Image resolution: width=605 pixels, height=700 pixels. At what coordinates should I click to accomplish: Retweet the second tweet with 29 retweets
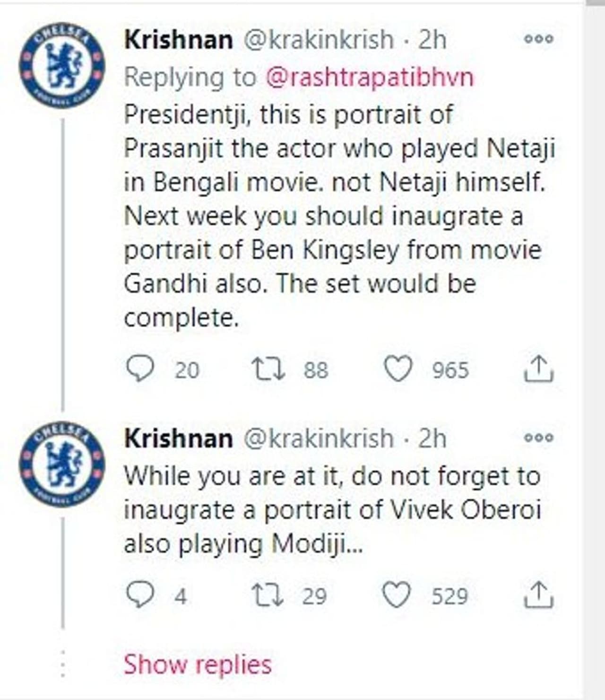click(x=268, y=595)
